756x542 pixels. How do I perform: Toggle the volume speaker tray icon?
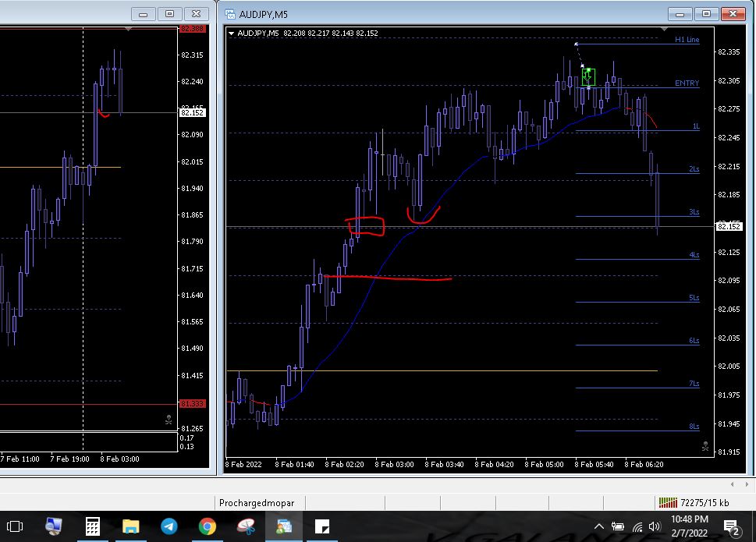click(x=654, y=527)
